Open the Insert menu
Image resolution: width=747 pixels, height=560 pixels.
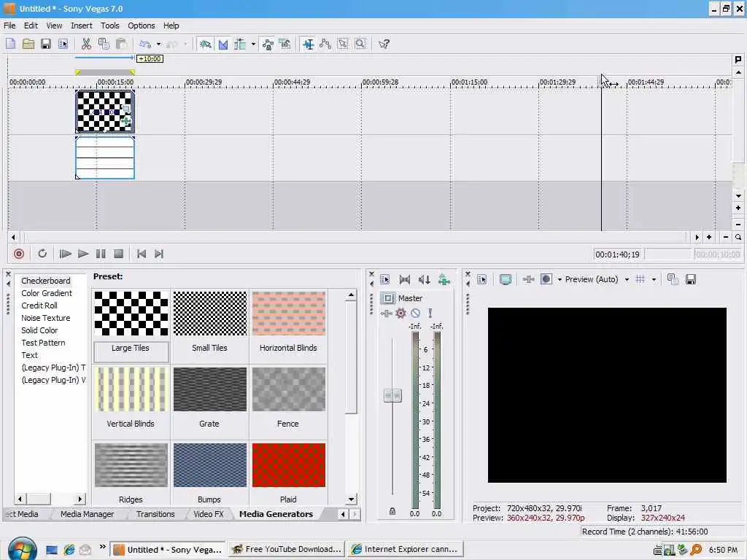(82, 26)
